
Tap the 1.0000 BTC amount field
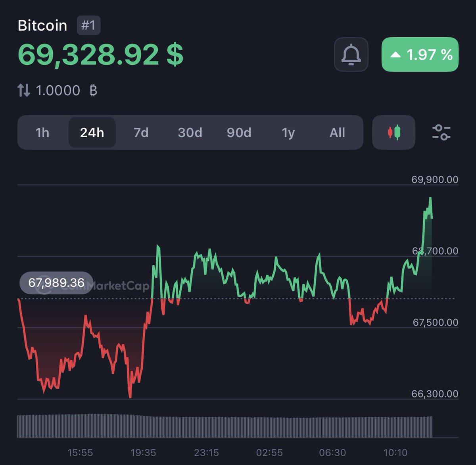coord(66,90)
